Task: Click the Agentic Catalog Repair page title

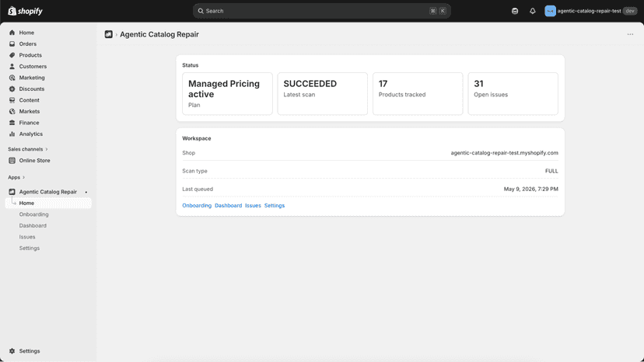Action: [x=159, y=34]
